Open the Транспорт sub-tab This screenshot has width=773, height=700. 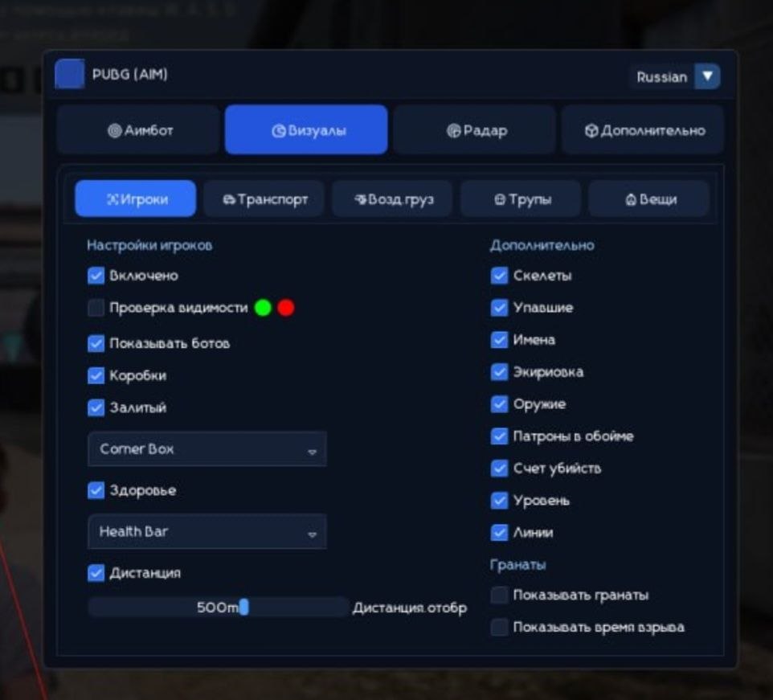264,199
